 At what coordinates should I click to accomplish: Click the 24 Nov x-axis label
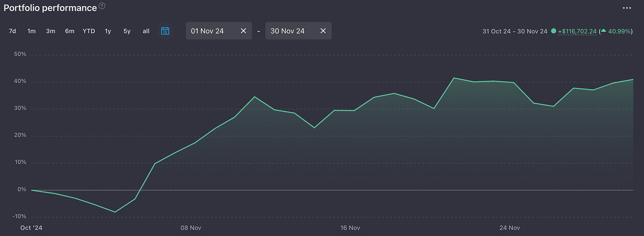[510, 228]
